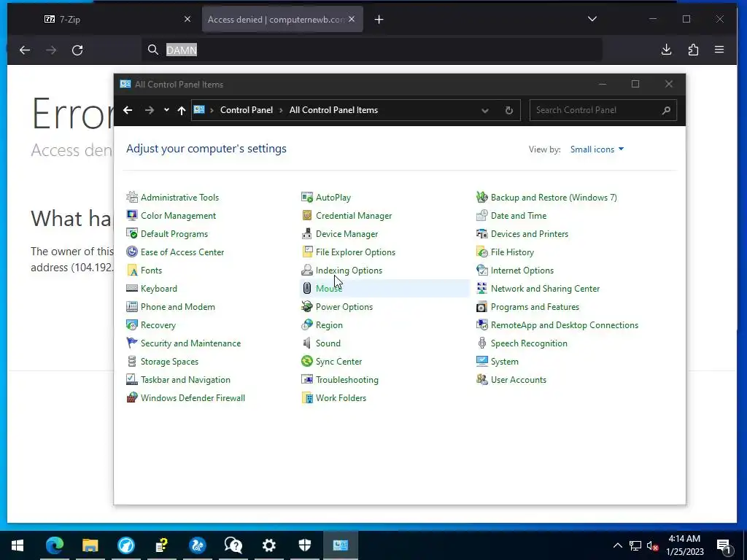
Task: Open Programs and Features link
Action: (535, 307)
